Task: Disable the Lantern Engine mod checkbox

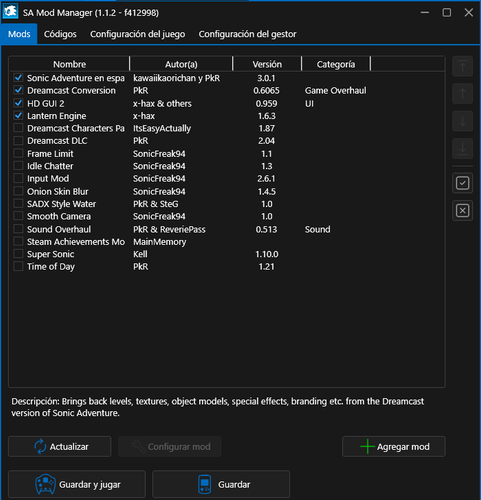Action: (18, 116)
